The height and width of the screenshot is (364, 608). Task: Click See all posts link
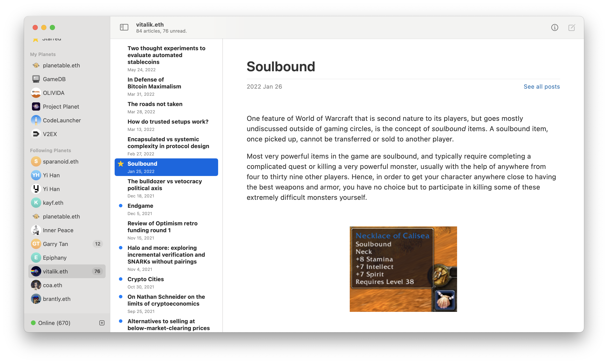click(x=542, y=86)
